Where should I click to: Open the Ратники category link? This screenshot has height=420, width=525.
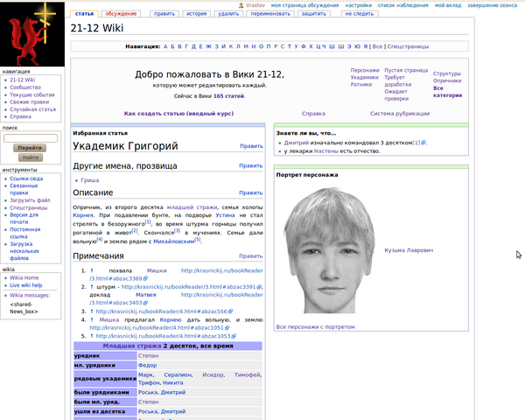pyautogui.click(x=361, y=84)
